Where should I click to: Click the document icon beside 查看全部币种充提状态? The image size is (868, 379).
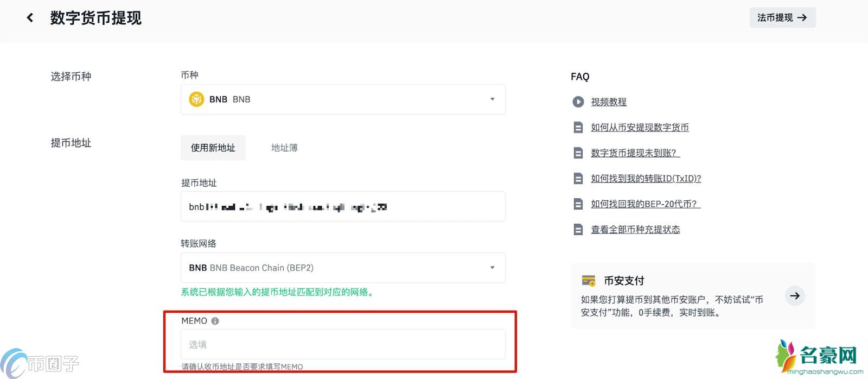578,230
